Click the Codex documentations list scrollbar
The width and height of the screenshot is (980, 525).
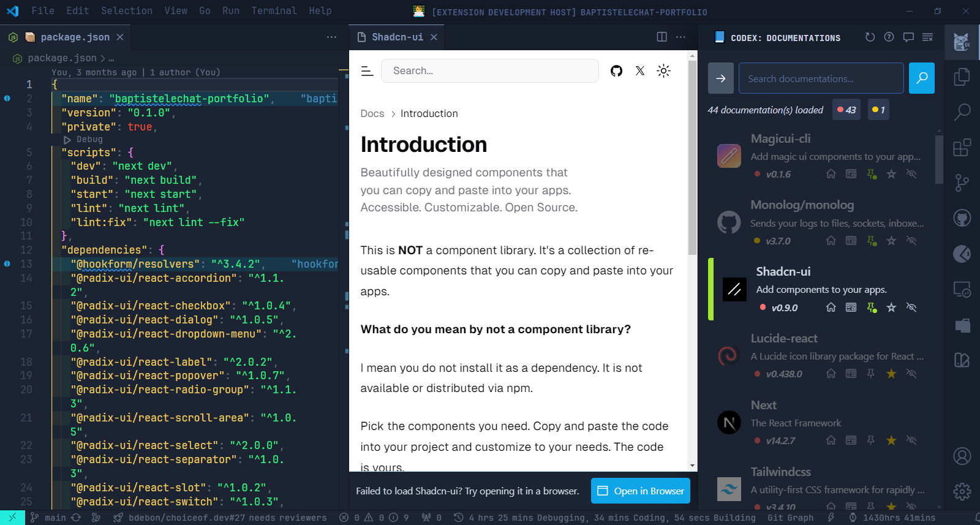939,159
